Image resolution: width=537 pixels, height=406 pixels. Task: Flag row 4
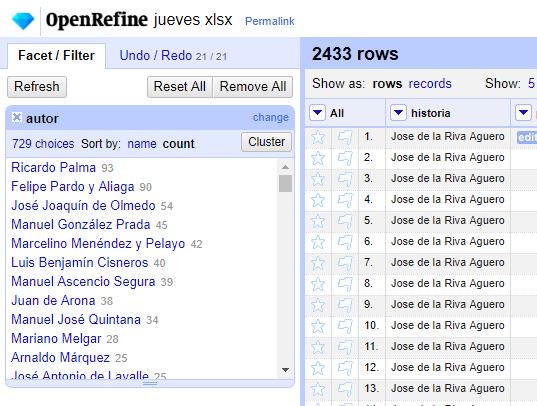point(345,200)
